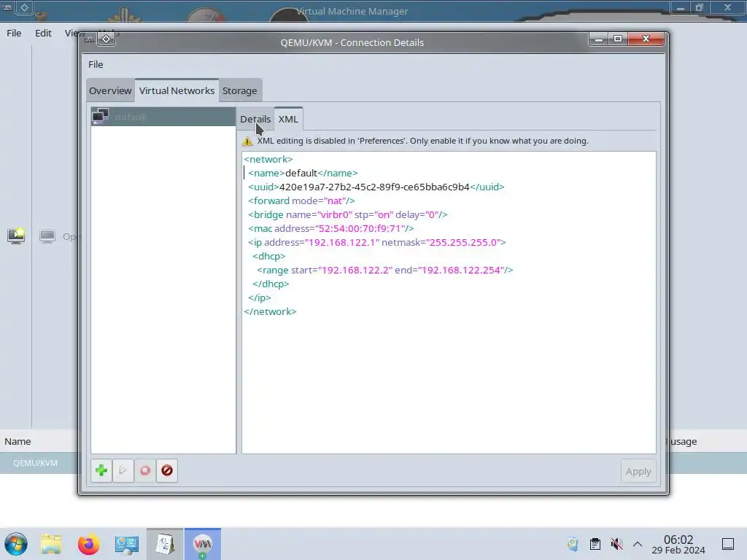
Task: Launch Firefox from the taskbar
Action: [88, 544]
